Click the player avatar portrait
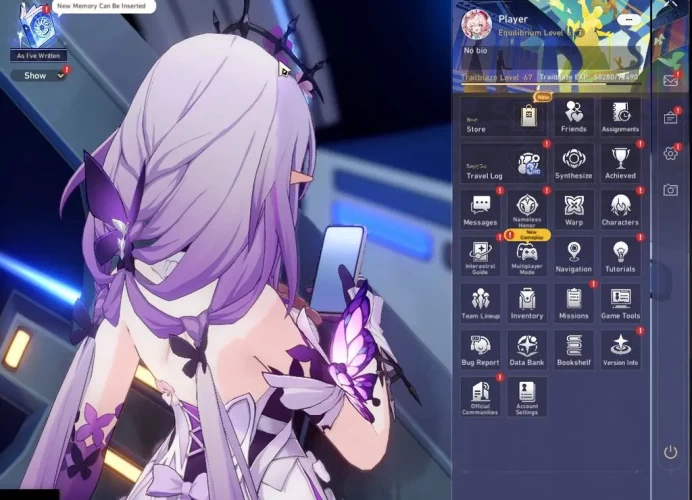 point(477,24)
